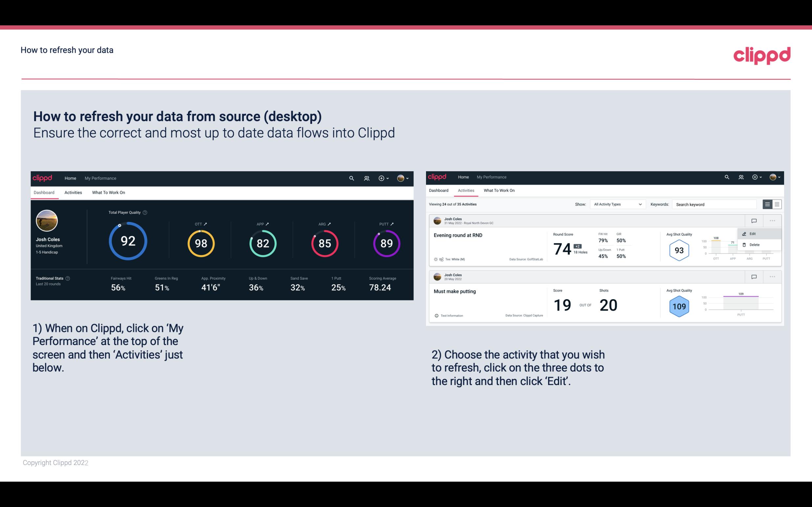Viewport: 812px width, 507px height.
Task: Select the Dashboard tab on left panel
Action: (44, 192)
